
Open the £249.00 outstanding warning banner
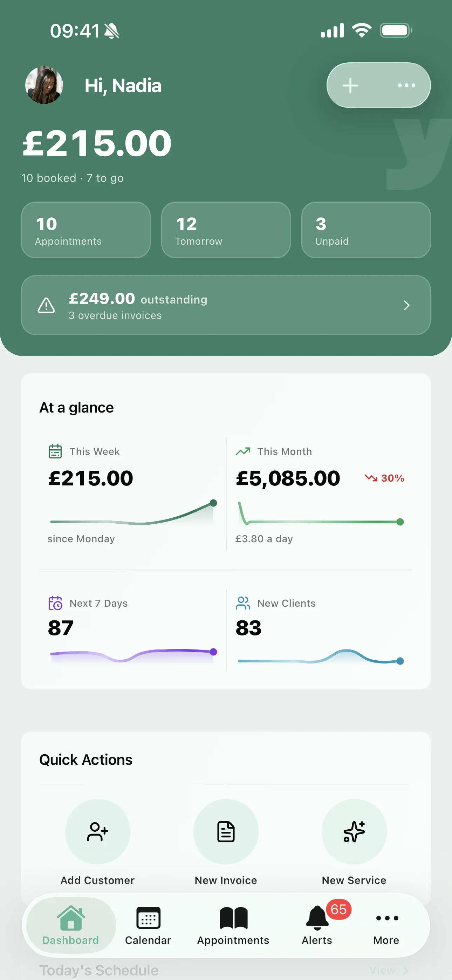(x=226, y=305)
